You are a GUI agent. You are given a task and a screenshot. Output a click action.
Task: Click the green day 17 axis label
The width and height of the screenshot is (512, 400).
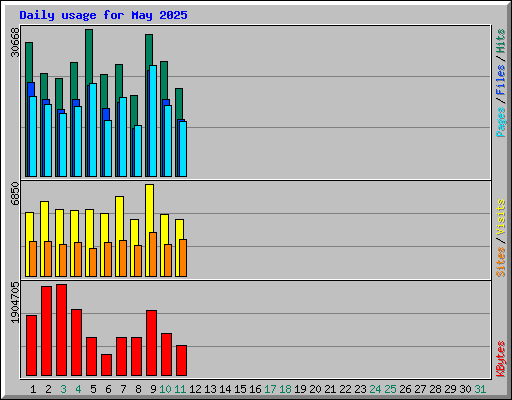[270, 389]
